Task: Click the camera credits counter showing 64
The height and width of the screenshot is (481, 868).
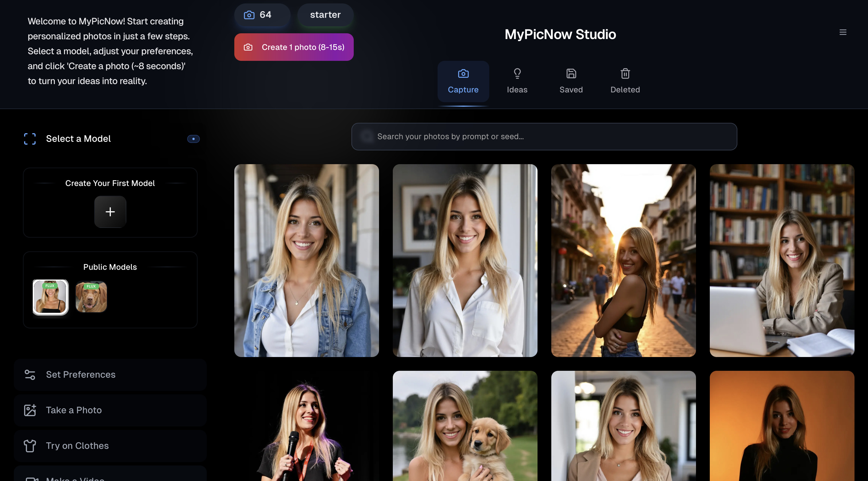Action: point(262,15)
